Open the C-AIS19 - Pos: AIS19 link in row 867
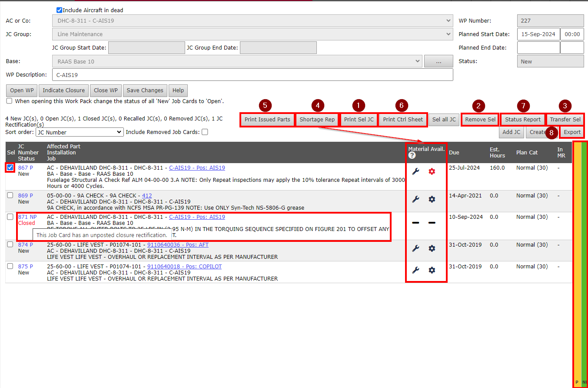588x388 pixels. (197, 168)
